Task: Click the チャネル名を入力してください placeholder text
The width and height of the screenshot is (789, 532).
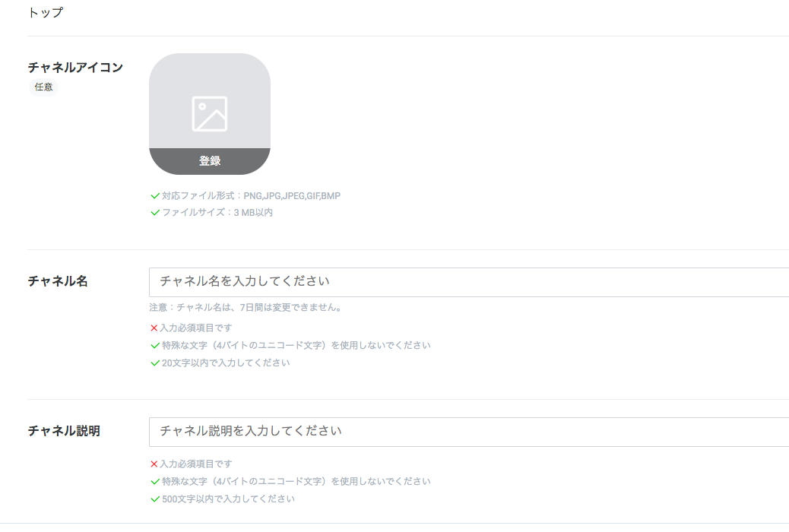Action: coord(243,280)
